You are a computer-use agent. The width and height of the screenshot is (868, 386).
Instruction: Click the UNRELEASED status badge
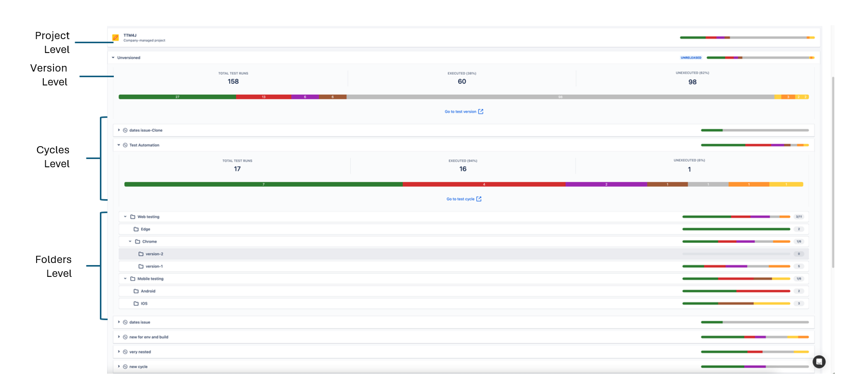[x=691, y=58]
